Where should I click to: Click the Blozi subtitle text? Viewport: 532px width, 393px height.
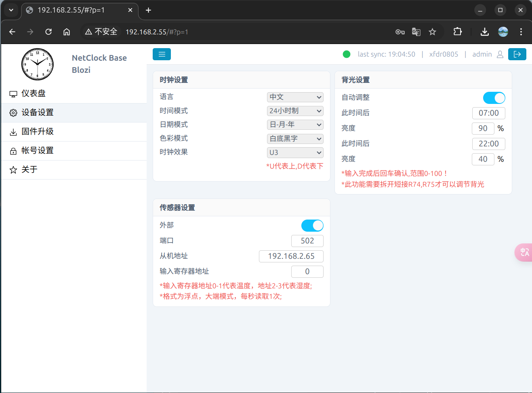[x=81, y=70]
